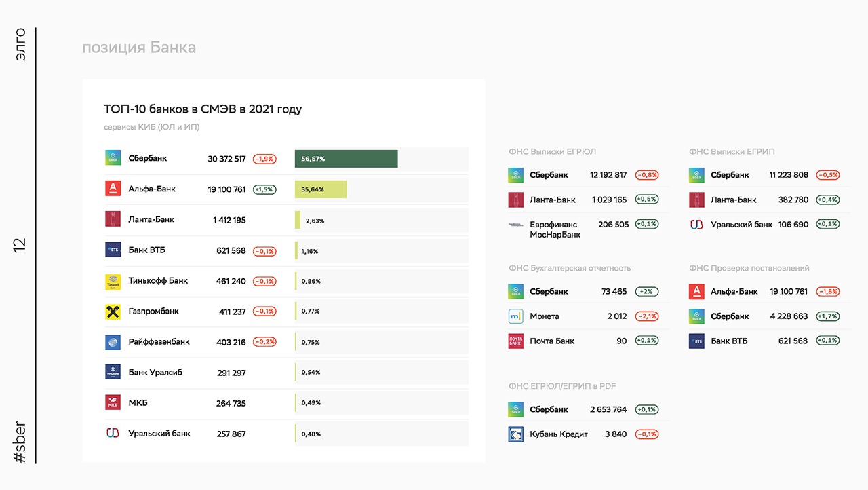Screen dimensions: 868x490
Task: Click the Sberbank logo in the TOP-10 list
Action: [113, 158]
